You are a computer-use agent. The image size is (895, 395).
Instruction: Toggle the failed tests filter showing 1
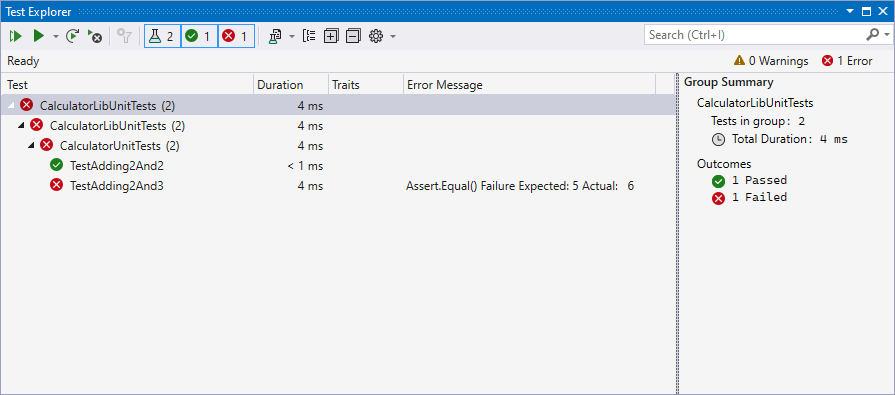(x=236, y=37)
